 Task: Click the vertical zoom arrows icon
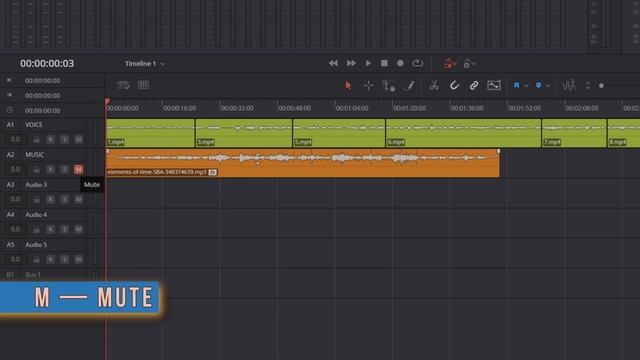pyautogui.click(x=588, y=86)
